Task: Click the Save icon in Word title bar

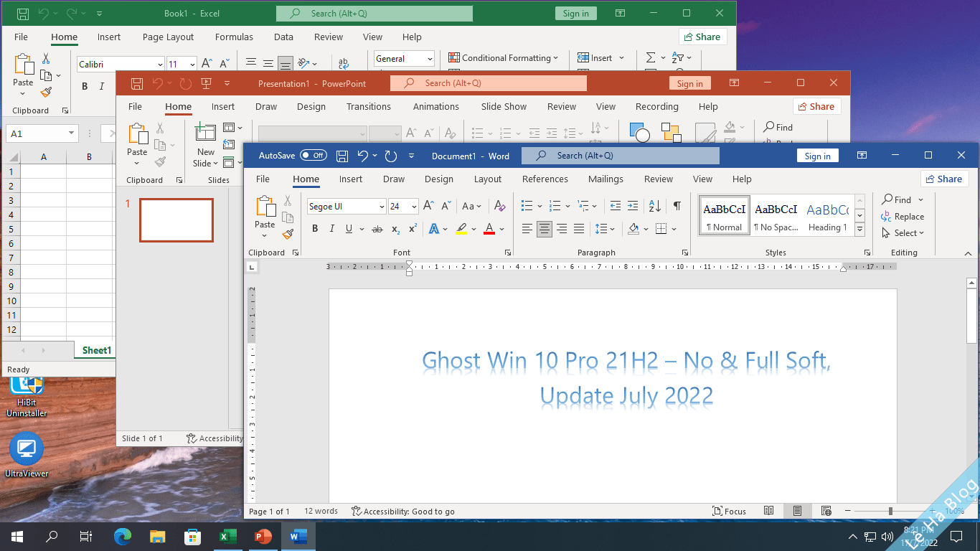Action: click(x=342, y=156)
